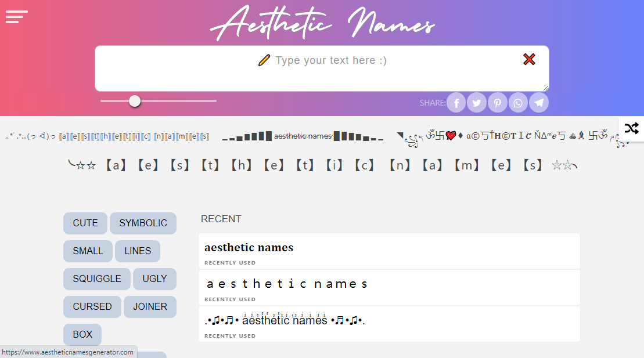Share via WhatsApp

click(x=518, y=102)
